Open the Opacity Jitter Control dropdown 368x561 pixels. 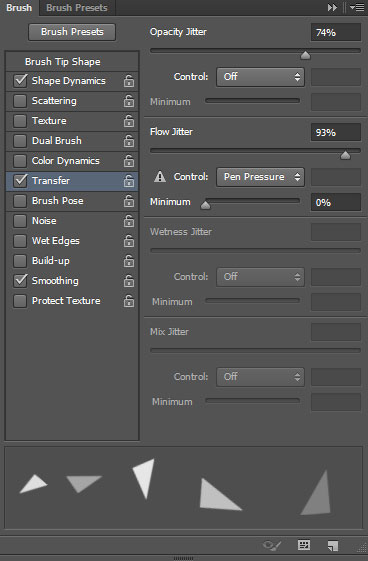point(260,77)
